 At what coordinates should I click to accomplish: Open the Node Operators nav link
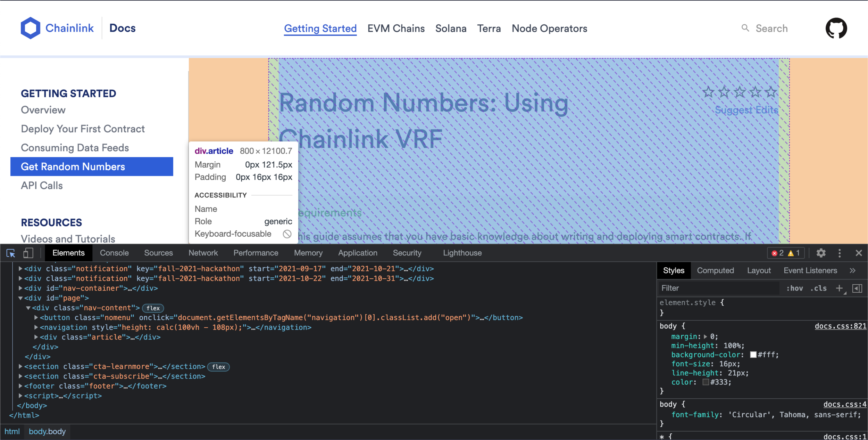(x=549, y=28)
